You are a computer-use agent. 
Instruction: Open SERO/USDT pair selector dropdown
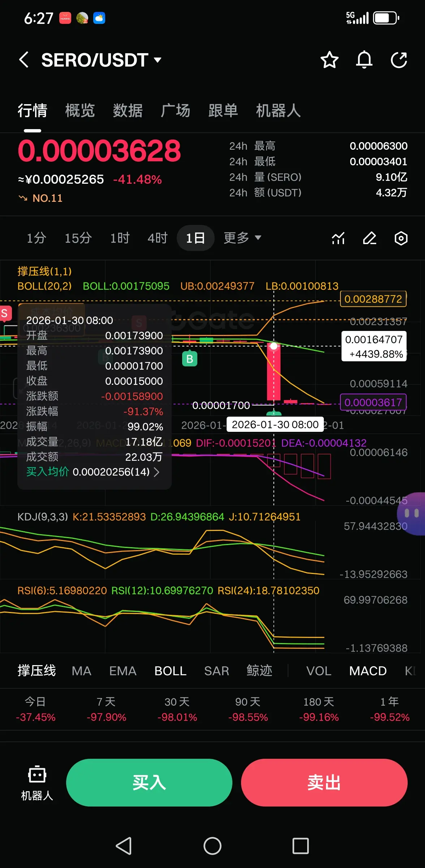(x=101, y=60)
